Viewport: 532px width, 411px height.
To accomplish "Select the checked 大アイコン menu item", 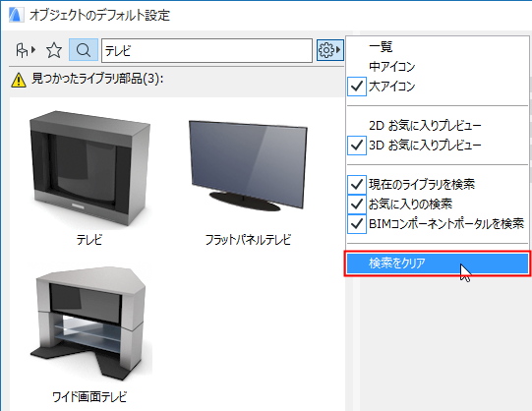I will (438, 87).
